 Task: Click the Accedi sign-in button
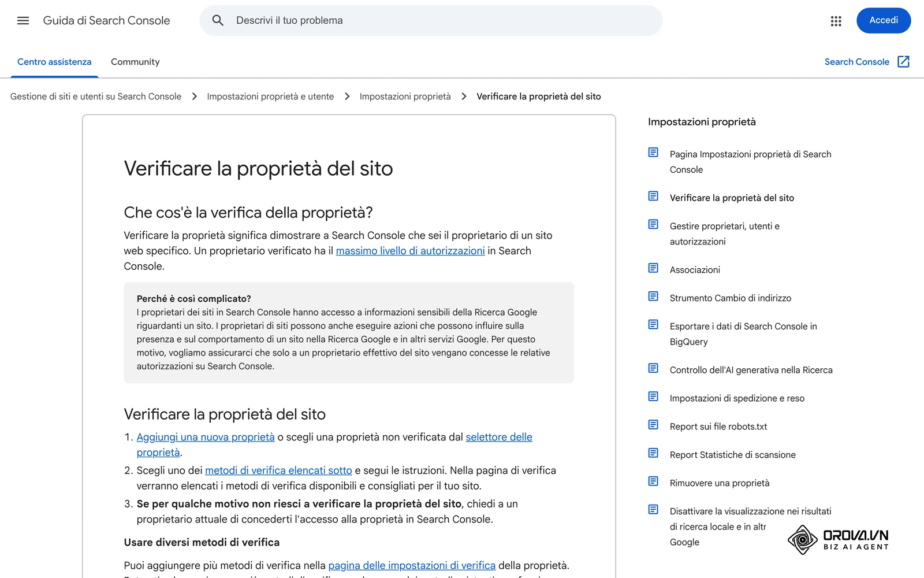tap(884, 21)
